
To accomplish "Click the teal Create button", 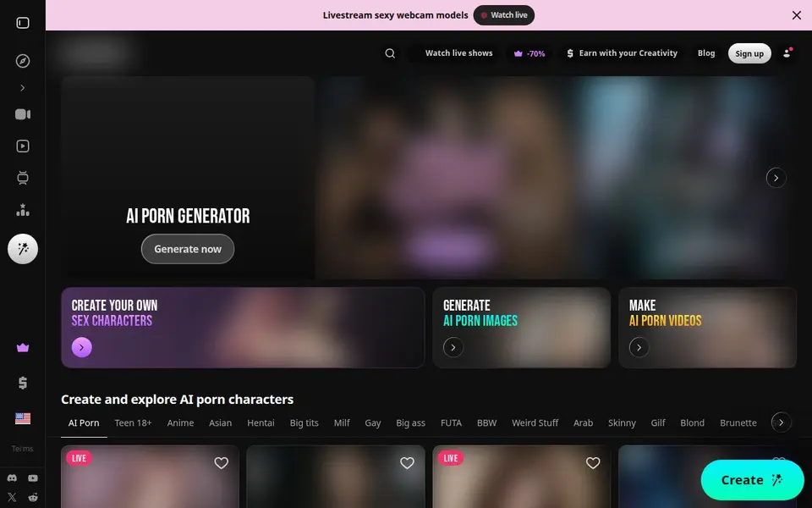I will (x=752, y=480).
